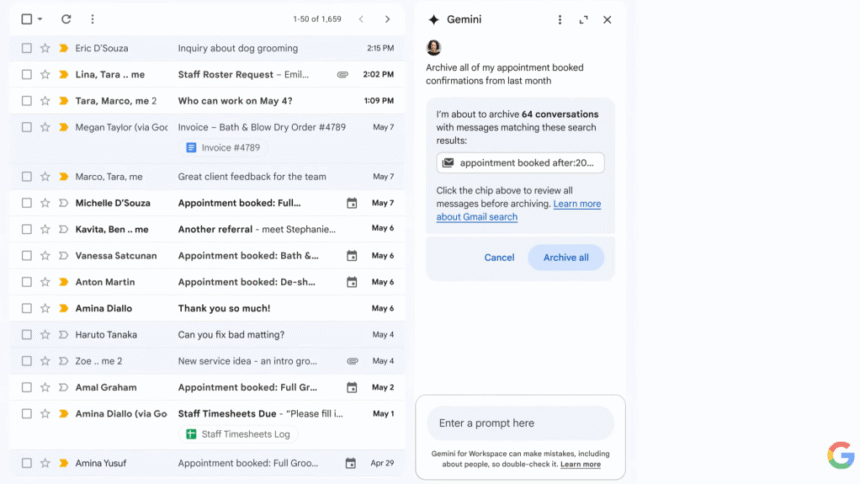The image size is (860, 484).
Task: Click the 1-50 of 1,659 page counter
Action: (317, 19)
